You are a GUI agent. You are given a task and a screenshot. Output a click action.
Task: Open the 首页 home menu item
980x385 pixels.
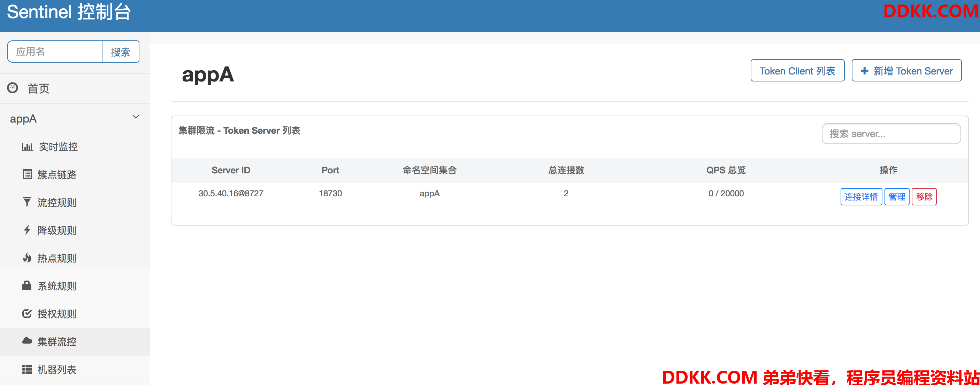pyautogui.click(x=75, y=88)
